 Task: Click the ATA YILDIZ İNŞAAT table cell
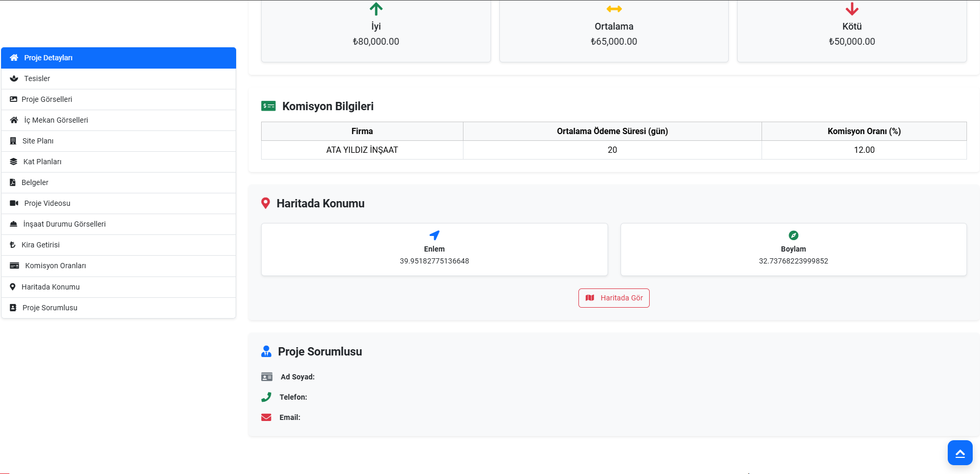(x=362, y=150)
